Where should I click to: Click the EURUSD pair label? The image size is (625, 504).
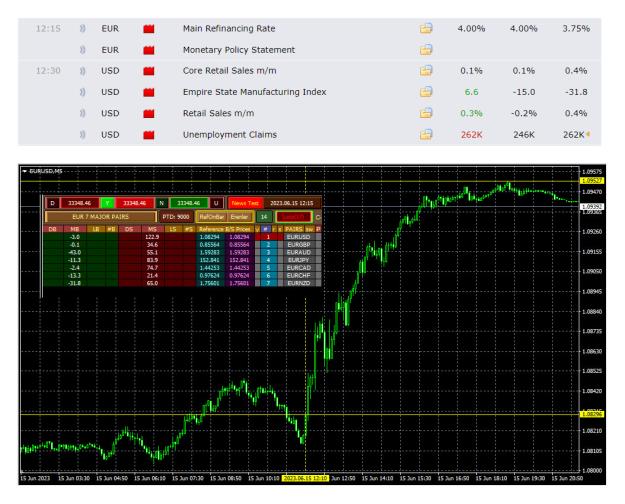[x=299, y=237]
